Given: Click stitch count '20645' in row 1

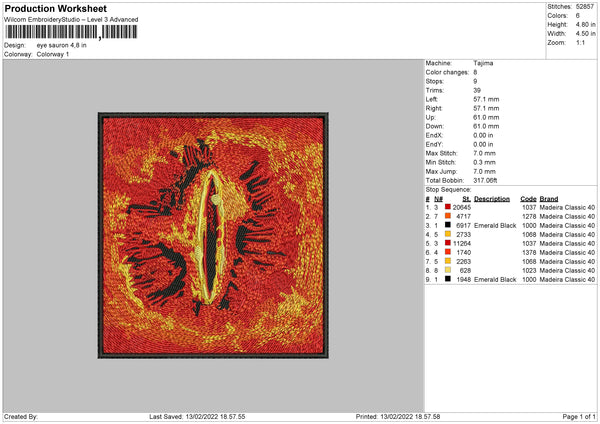Looking at the screenshot, I should coord(462,207).
